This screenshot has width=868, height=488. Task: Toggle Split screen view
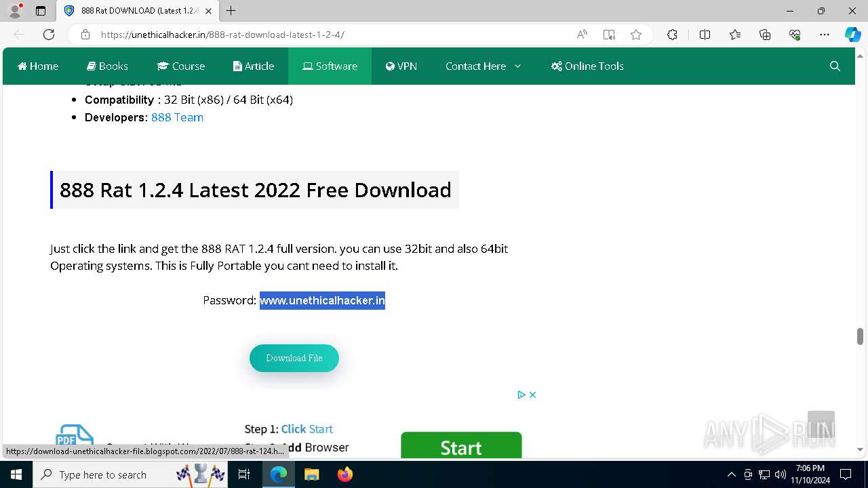[705, 35]
